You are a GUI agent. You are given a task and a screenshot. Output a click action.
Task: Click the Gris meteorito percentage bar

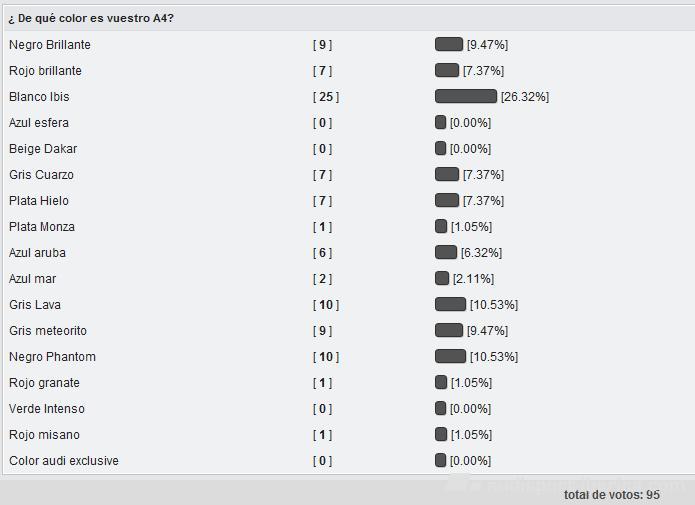coord(449,330)
